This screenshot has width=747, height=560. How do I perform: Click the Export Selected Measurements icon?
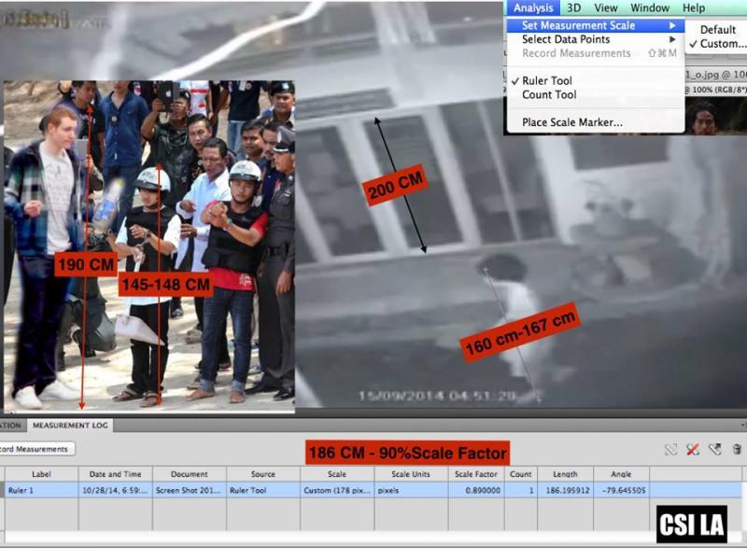(x=715, y=450)
